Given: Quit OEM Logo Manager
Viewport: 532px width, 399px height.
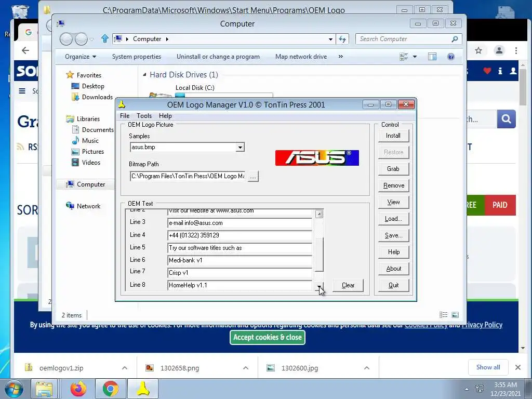Looking at the screenshot, I should (x=393, y=285).
